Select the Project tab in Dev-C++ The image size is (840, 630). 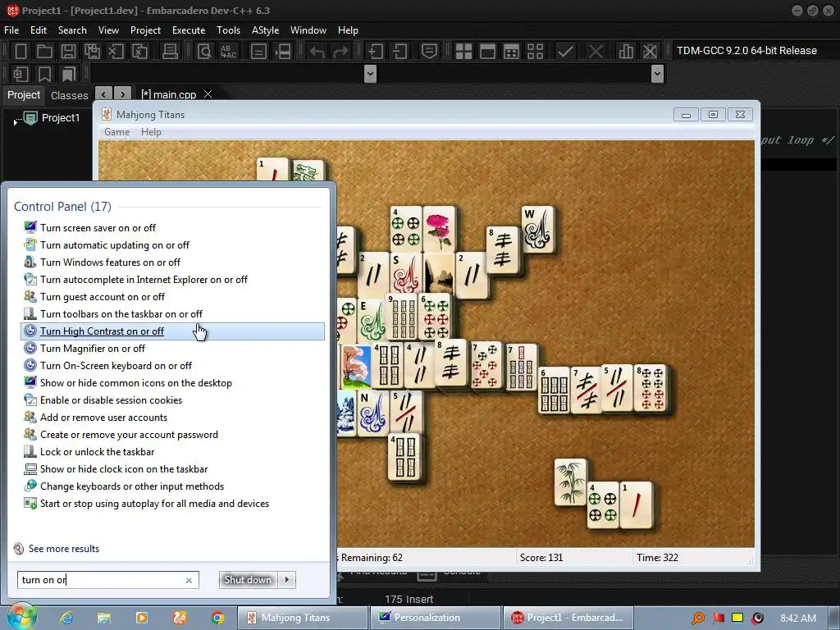(x=24, y=95)
